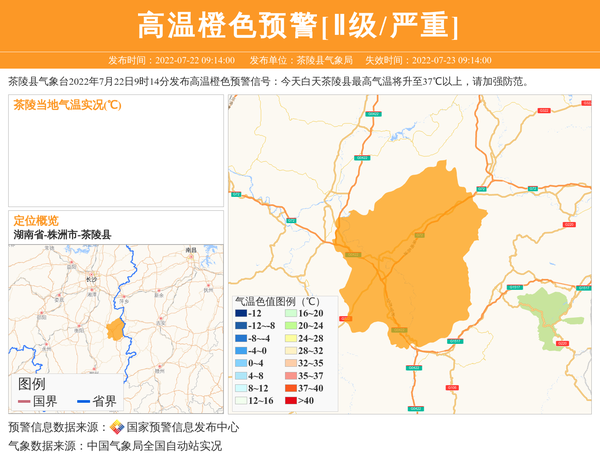
Task: Click the 南昌 city marker on overview map
Action: [x=191, y=255]
